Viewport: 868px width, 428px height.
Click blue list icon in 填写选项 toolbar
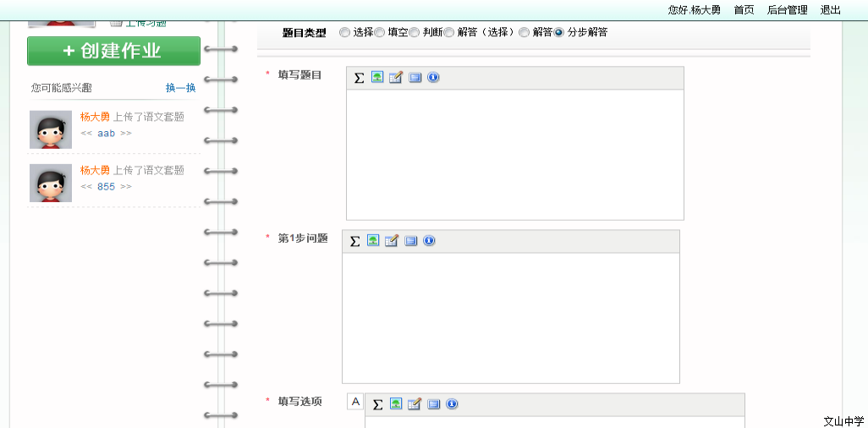pyautogui.click(x=433, y=404)
